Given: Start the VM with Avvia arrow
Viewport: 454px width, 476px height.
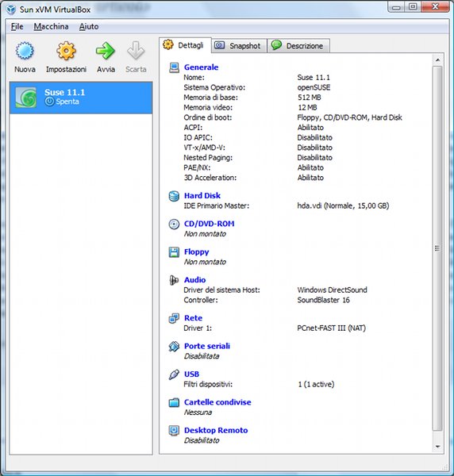Looking at the screenshot, I should pos(106,51).
